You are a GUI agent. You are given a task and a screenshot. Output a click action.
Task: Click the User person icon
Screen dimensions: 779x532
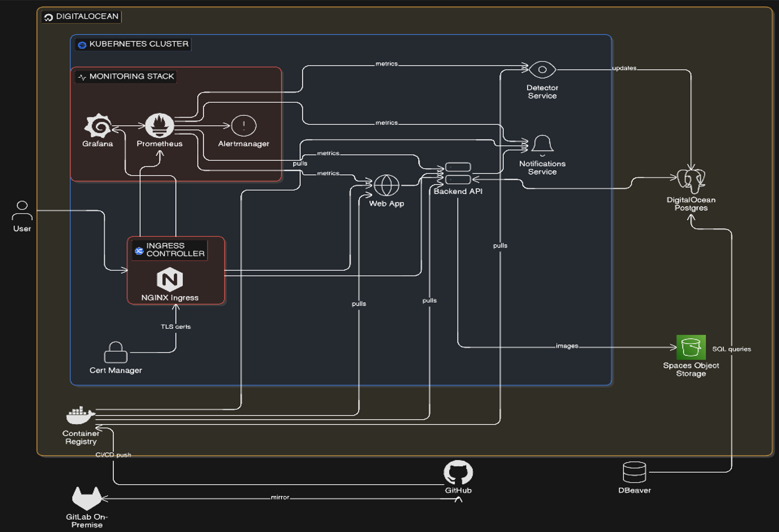click(22, 210)
